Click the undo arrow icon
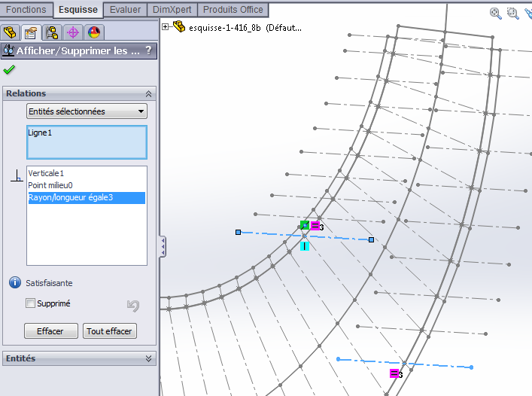The image size is (532, 396). point(133,306)
